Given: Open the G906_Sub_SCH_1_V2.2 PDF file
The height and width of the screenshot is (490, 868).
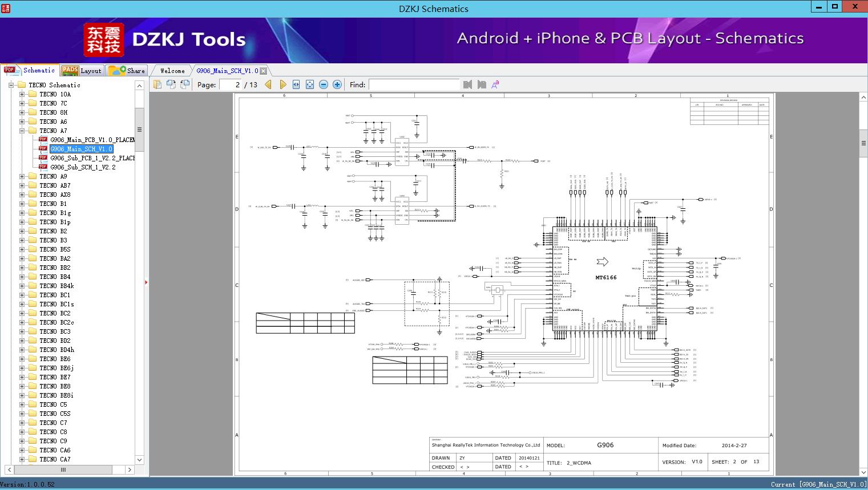Looking at the screenshot, I should click(x=83, y=167).
